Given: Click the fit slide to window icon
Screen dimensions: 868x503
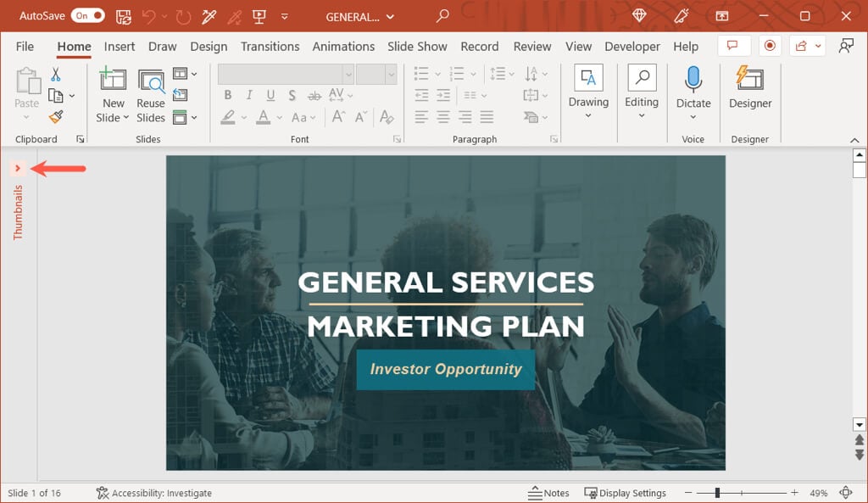Looking at the screenshot, I should click(845, 493).
